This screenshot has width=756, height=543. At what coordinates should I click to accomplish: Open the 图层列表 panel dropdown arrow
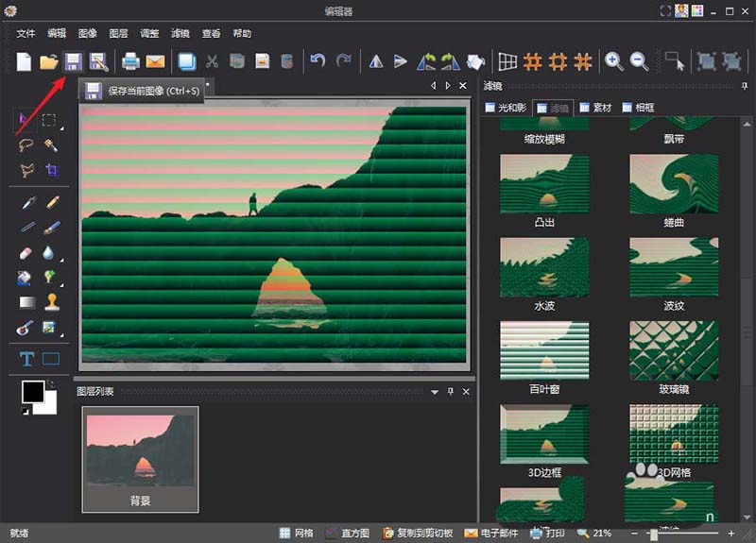point(435,392)
